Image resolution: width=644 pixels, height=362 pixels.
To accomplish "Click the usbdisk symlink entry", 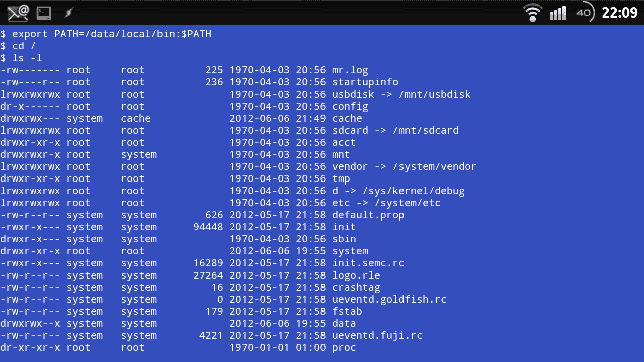I will tap(401, 95).
